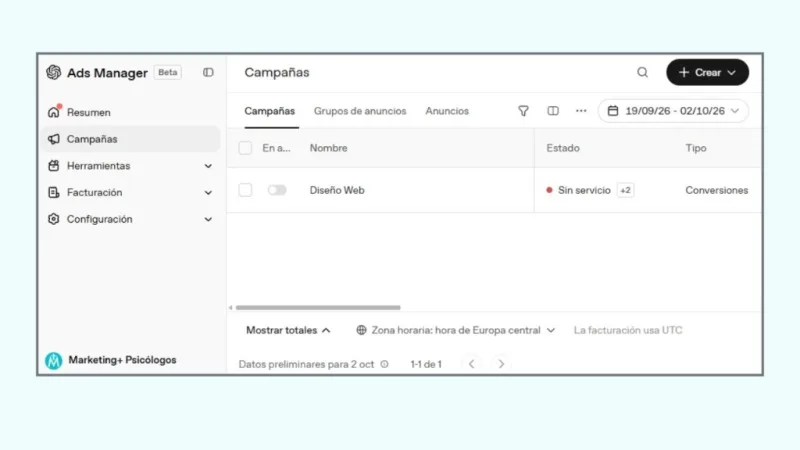This screenshot has width=800, height=450.
Task: Go to next page arrow
Action: click(501, 364)
